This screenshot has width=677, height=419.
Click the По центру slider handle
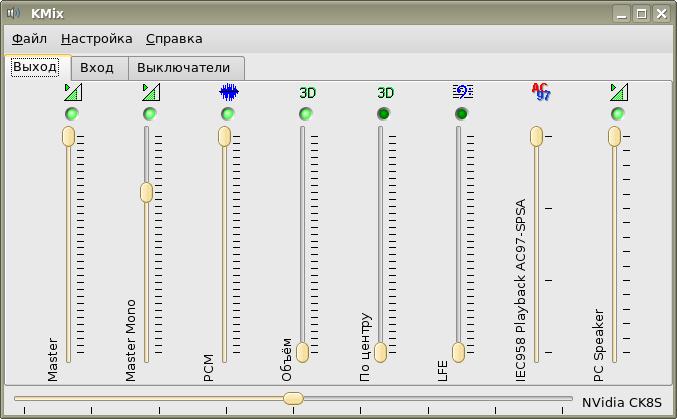pos(380,352)
